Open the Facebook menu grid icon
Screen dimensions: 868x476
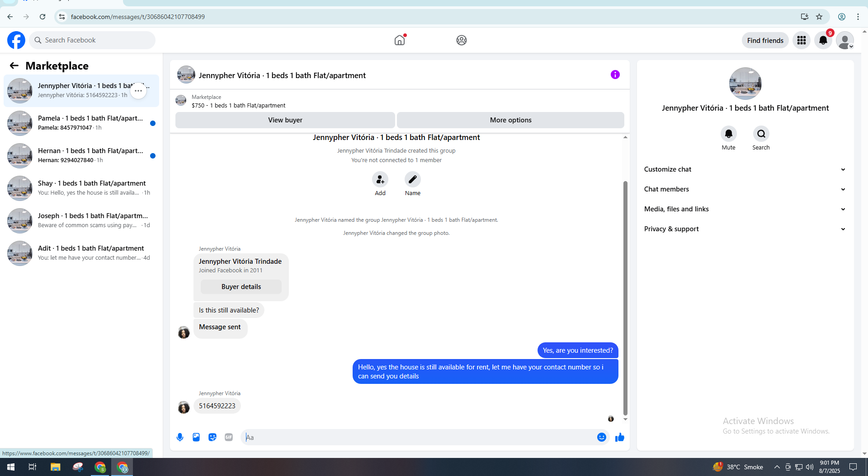(x=802, y=40)
